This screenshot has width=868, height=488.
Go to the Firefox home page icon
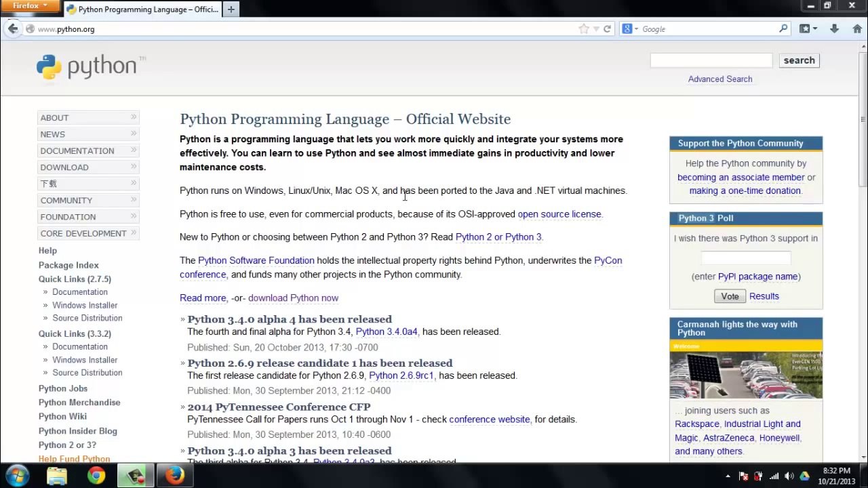pyautogui.click(x=857, y=28)
